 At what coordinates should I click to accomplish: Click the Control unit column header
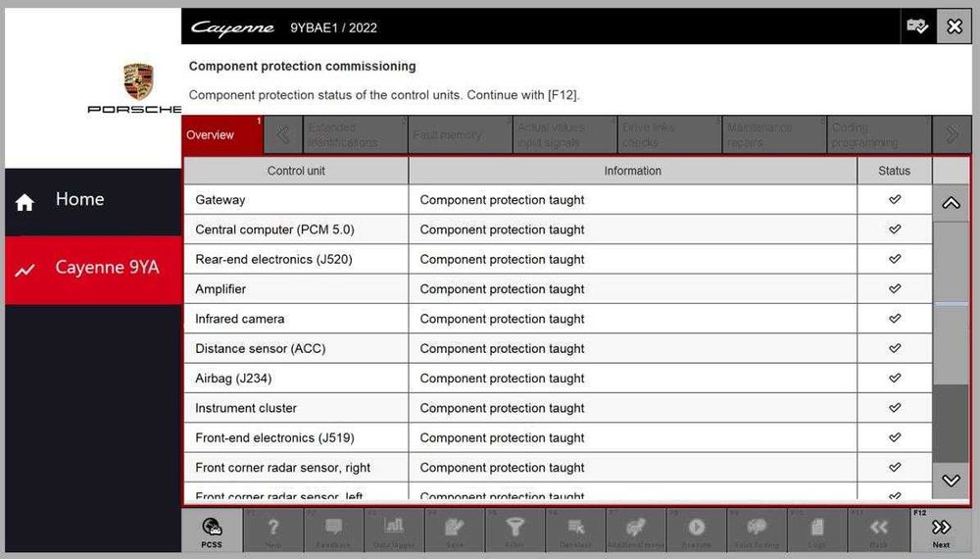pos(296,171)
